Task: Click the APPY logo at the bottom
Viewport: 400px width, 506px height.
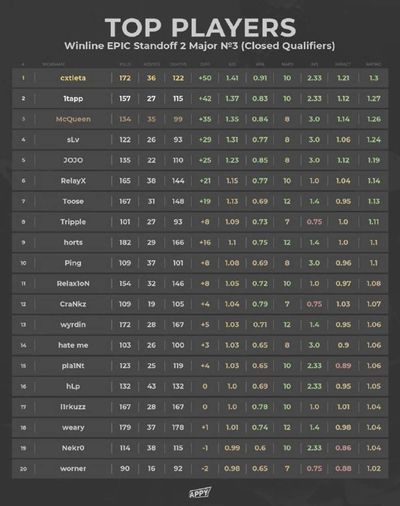Action: [x=200, y=492]
